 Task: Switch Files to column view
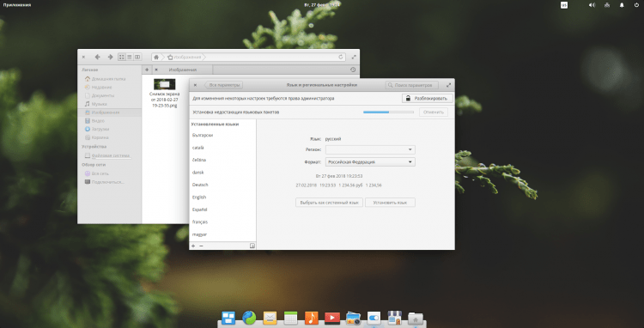137,57
